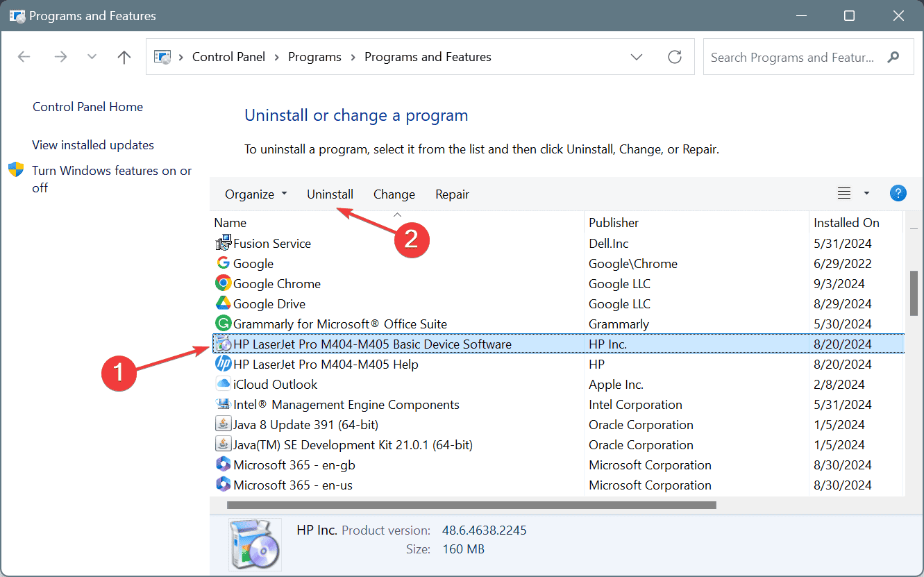Click the HP installer thumbnail in details pane
The height and width of the screenshot is (577, 924).
(x=255, y=544)
